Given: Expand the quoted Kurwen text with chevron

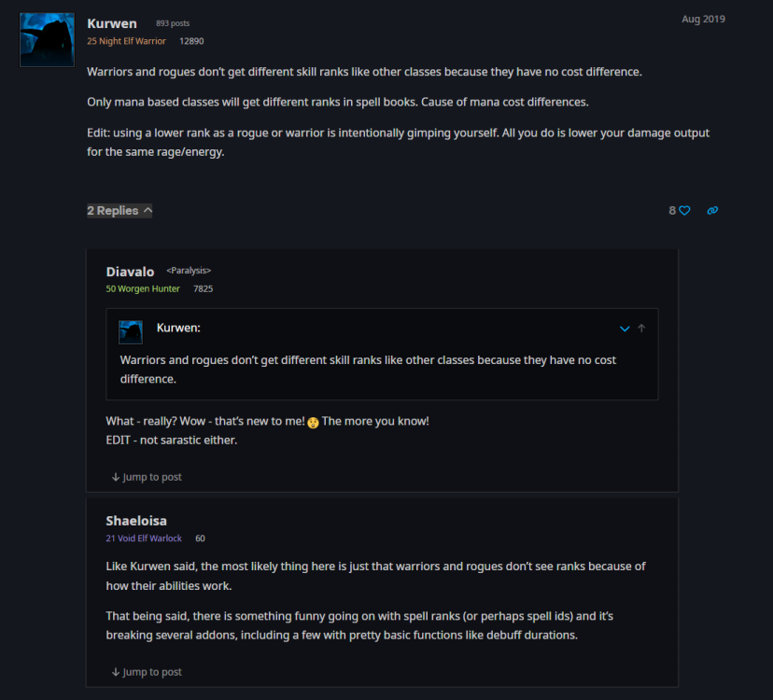Looking at the screenshot, I should (625, 329).
